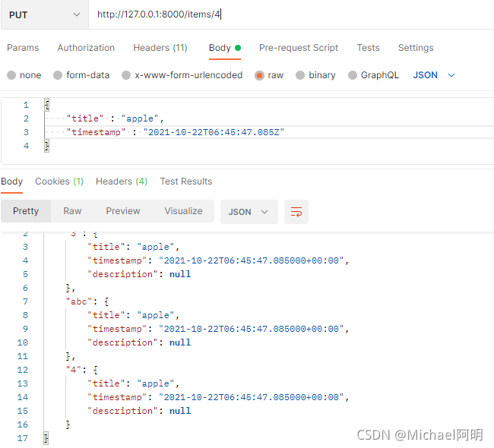
Task: Click the closing brace on response line 17
Action: 46,439
